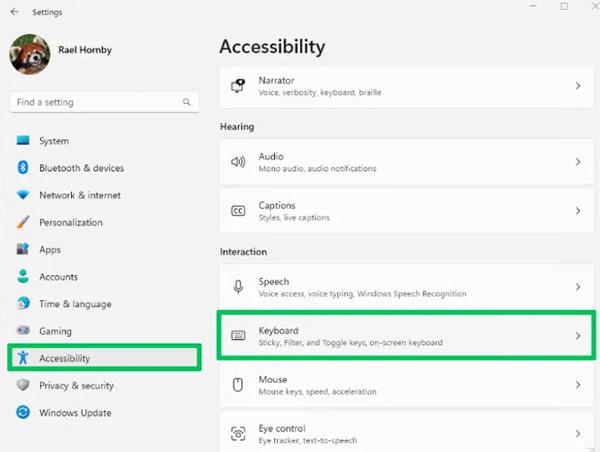Click the search magnifier icon

pos(186,102)
